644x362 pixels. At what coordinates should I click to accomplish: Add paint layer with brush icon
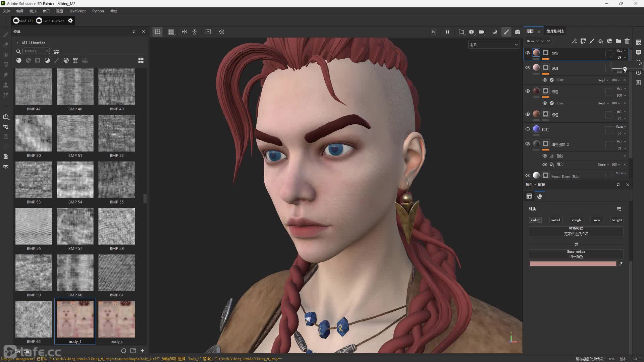click(x=592, y=41)
